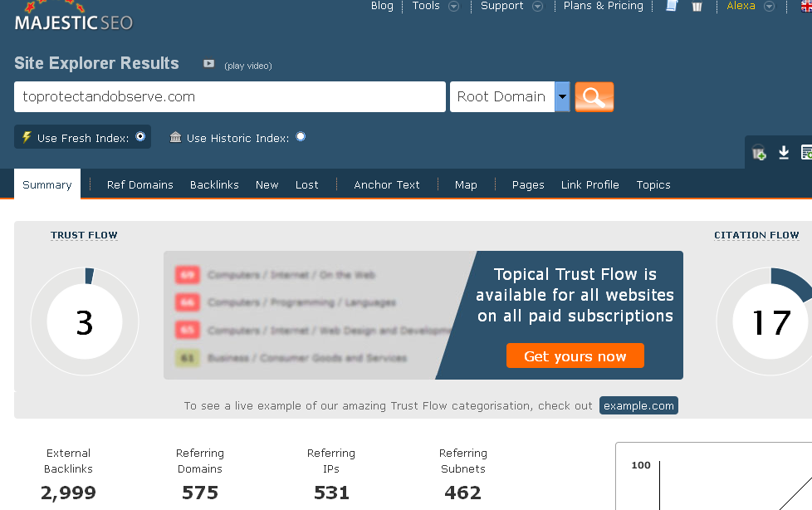Viewport: 812px width, 510px height.
Task: Switch to the Topics tab
Action: coord(653,185)
